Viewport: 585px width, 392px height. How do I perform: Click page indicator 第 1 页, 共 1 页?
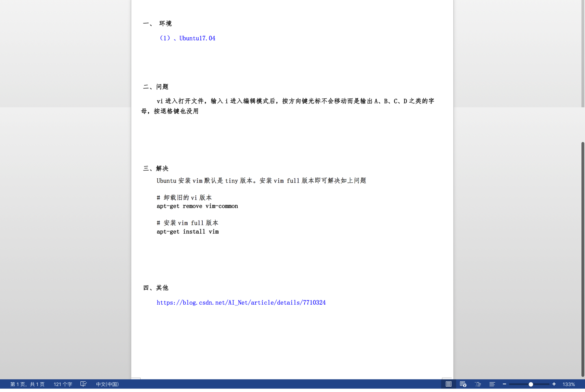point(27,384)
